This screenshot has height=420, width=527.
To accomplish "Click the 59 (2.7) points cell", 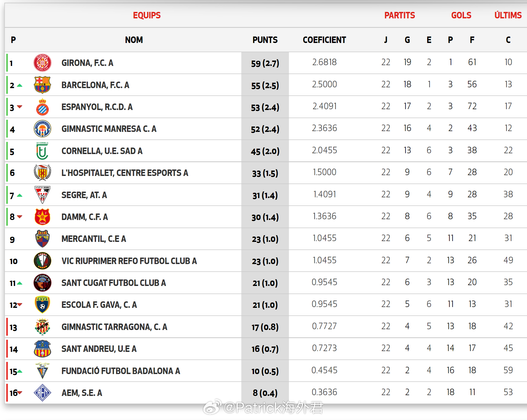I will click(265, 63).
